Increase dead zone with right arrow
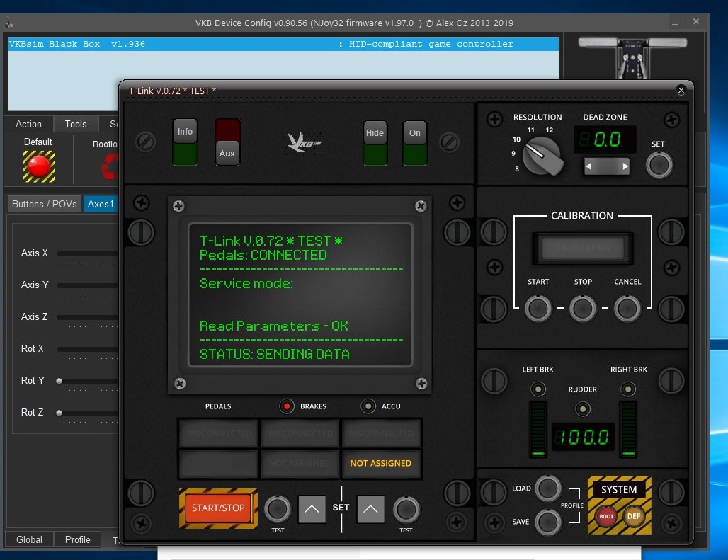Screen dimensions: 728x560 coord(625,166)
